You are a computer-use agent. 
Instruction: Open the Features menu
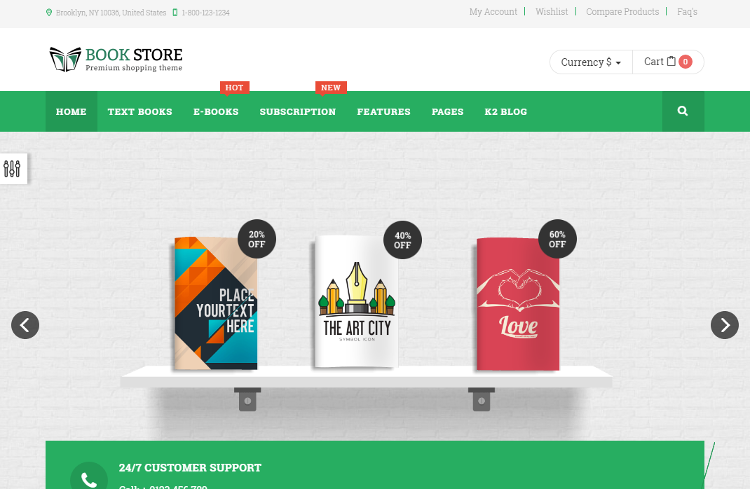(384, 111)
